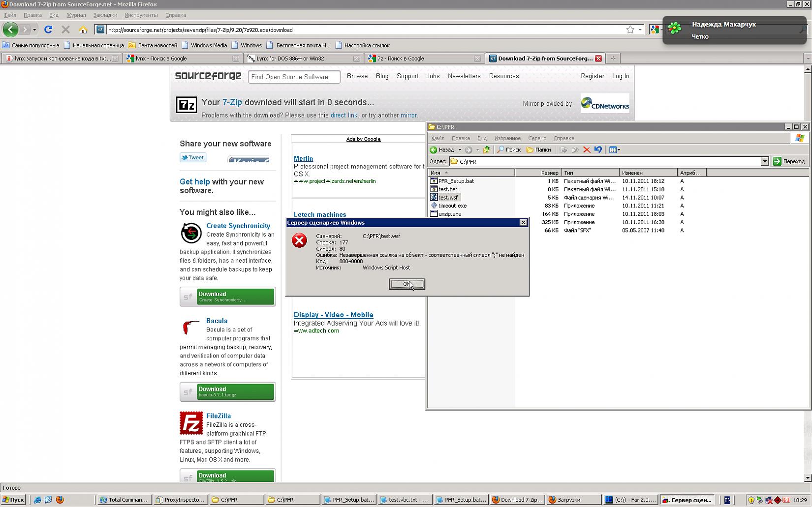The width and height of the screenshot is (812, 507).
Task: Open the SourceForge Browse link
Action: tap(357, 76)
